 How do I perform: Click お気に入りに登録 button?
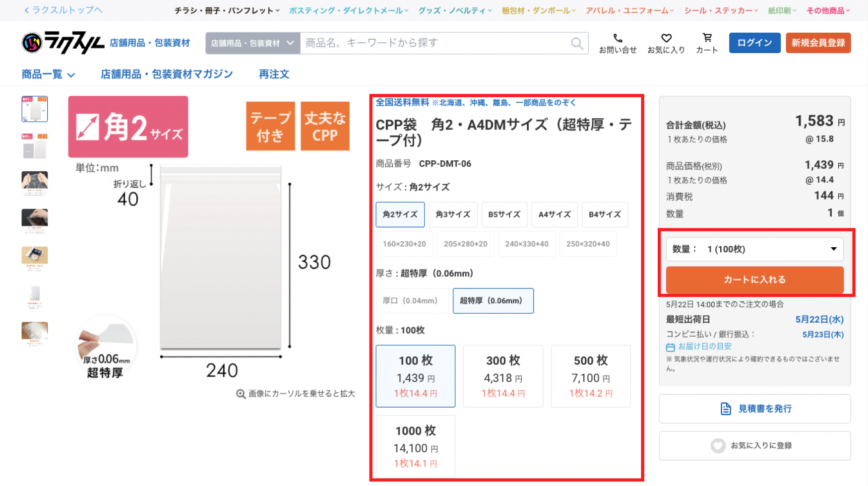(754, 446)
